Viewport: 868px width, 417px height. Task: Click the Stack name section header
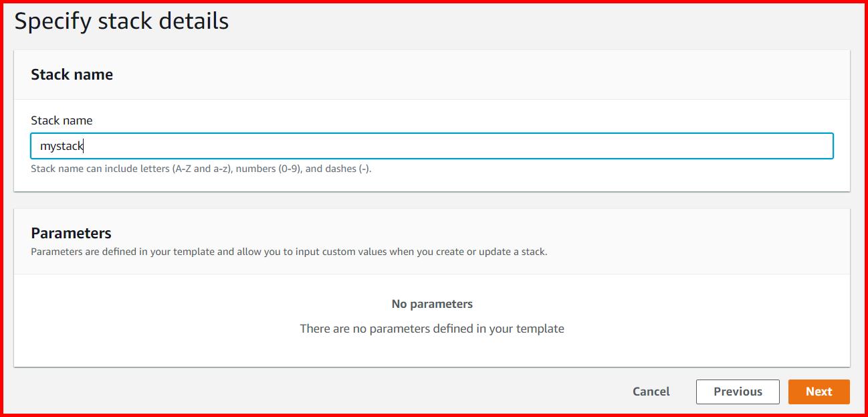click(x=72, y=74)
